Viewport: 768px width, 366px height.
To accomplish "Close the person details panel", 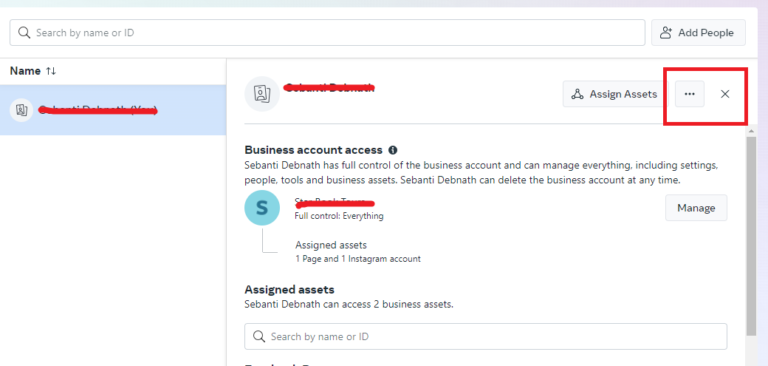I will 725,94.
